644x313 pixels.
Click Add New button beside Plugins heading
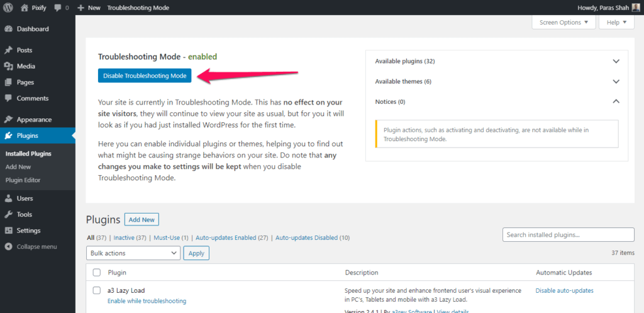point(142,220)
